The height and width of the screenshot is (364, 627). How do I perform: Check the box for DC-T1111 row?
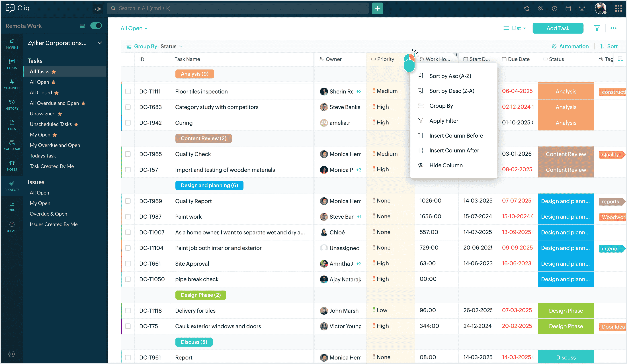[128, 91]
